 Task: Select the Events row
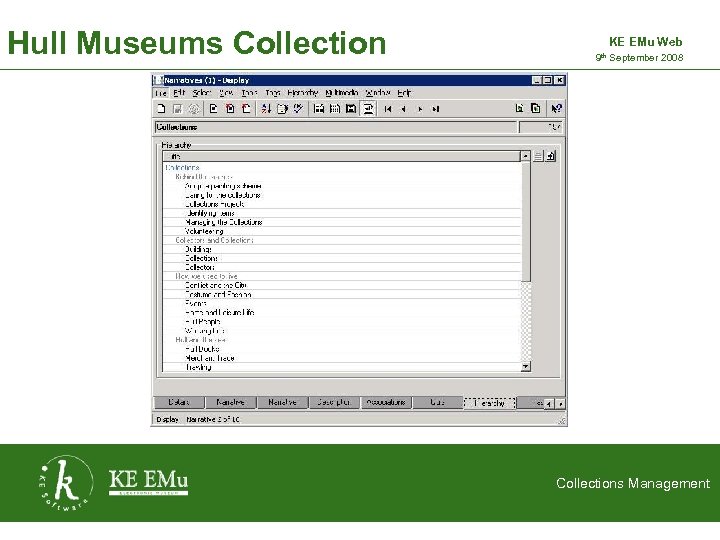point(342,304)
